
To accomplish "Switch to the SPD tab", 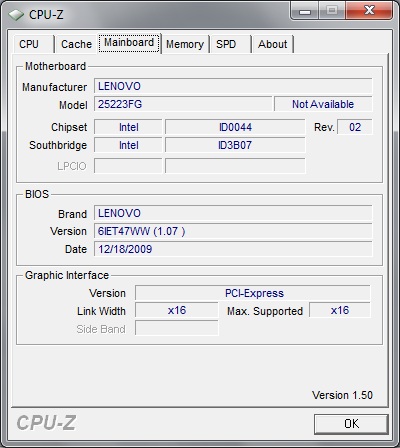I will coord(230,44).
